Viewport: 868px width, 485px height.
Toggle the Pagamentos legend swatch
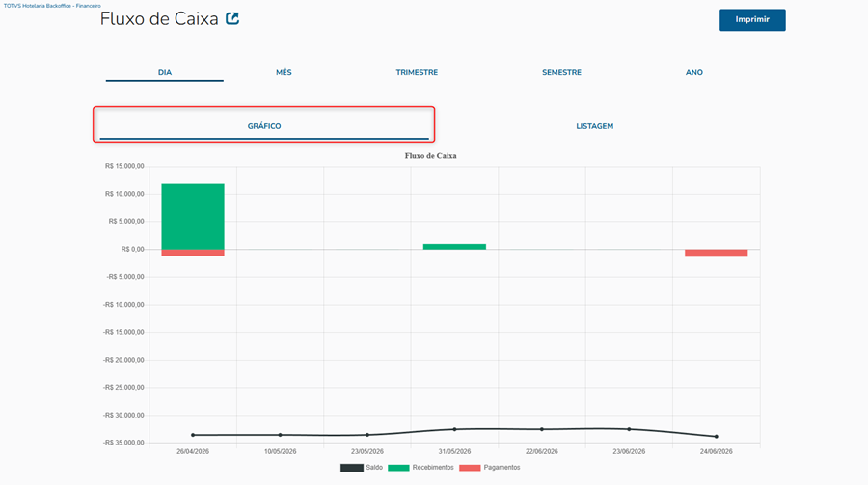pos(470,468)
